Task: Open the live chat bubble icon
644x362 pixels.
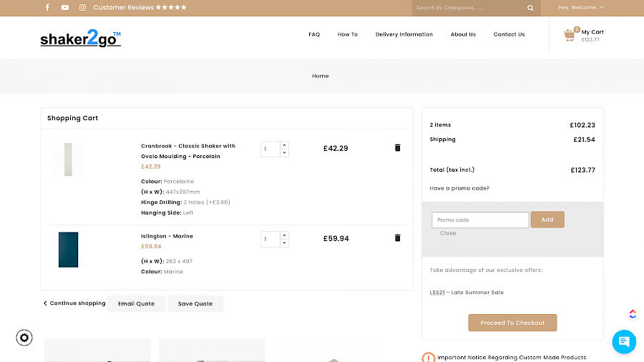Action: [x=624, y=341]
